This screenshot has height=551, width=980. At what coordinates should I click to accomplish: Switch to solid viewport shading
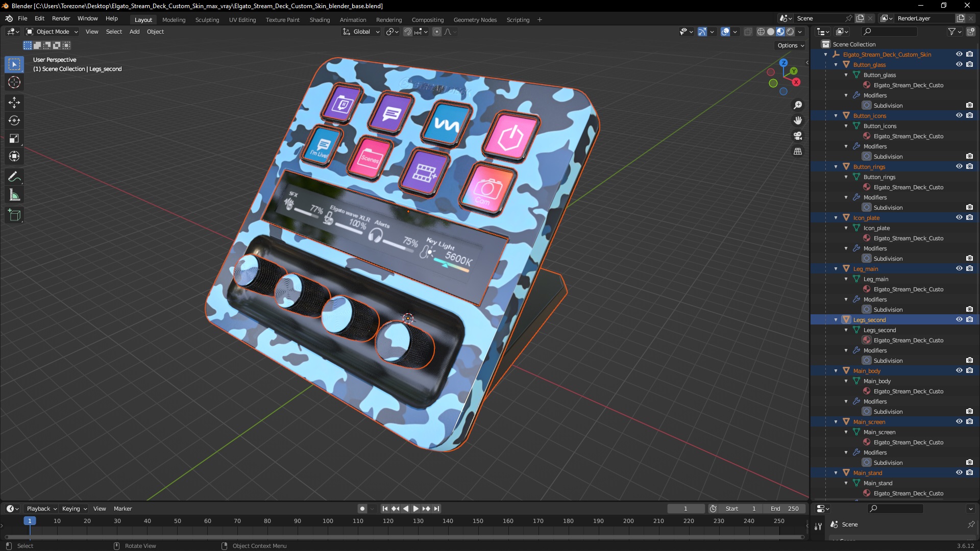coord(771,32)
